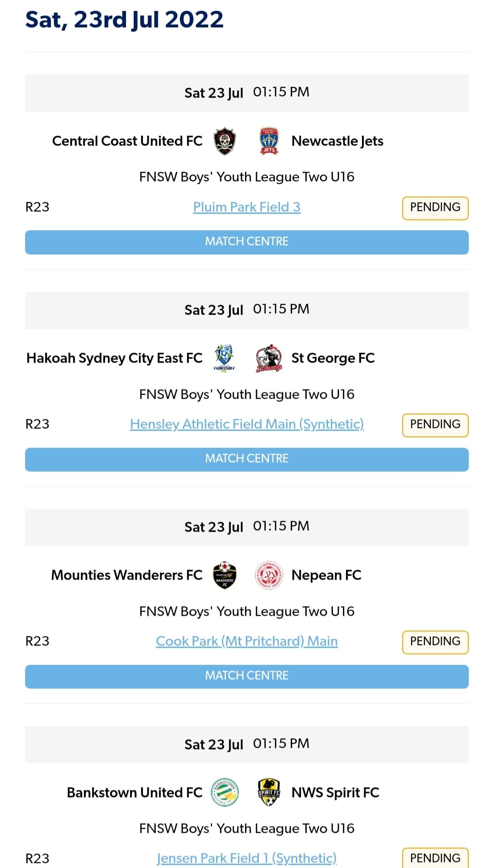Viewport: 493px width, 868px height.
Task: Click the Sat 23 Jul 01:15 PM match header
Action: (246, 92)
